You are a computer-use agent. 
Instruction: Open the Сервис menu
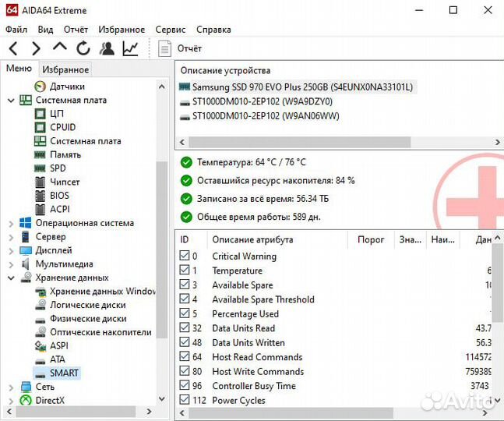point(171,30)
